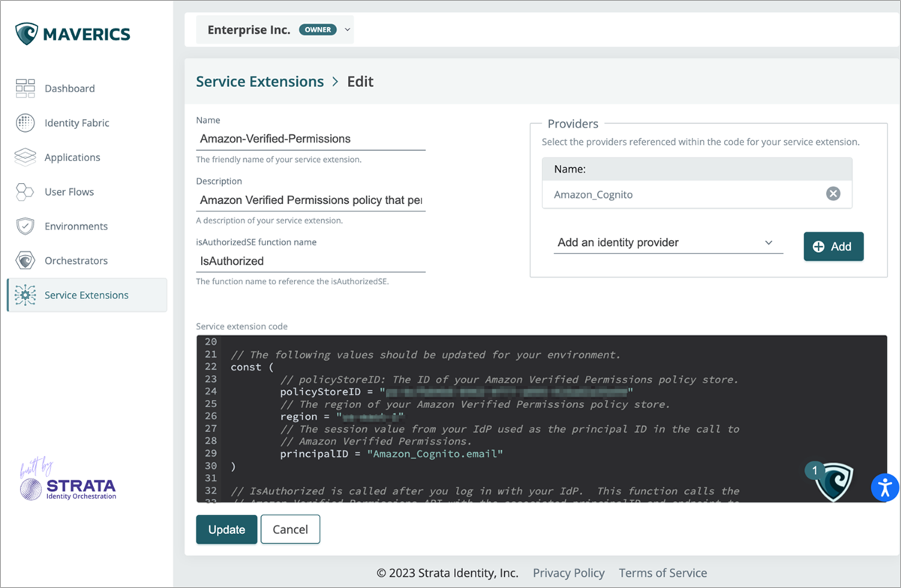Open Environments page
Image resolution: width=901 pixels, height=588 pixels.
(x=76, y=226)
